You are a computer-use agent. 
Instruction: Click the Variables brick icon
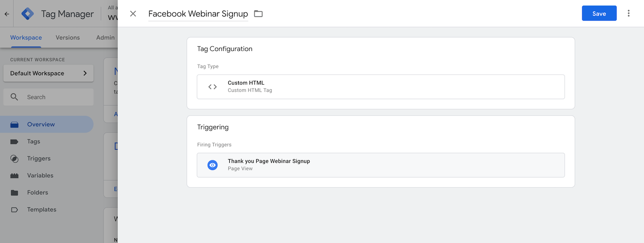[x=14, y=175]
